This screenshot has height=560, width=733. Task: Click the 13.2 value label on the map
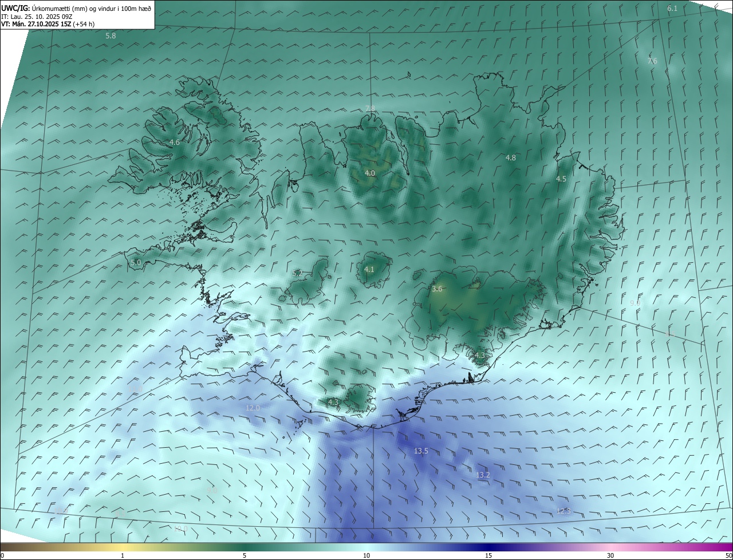tap(483, 475)
